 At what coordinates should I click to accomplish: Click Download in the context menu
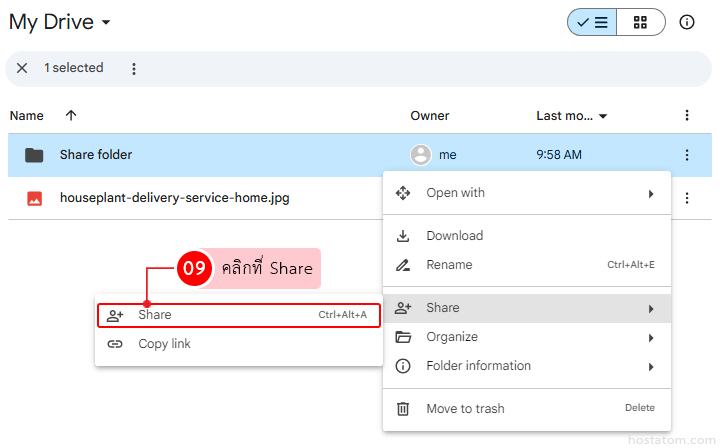tap(526, 236)
